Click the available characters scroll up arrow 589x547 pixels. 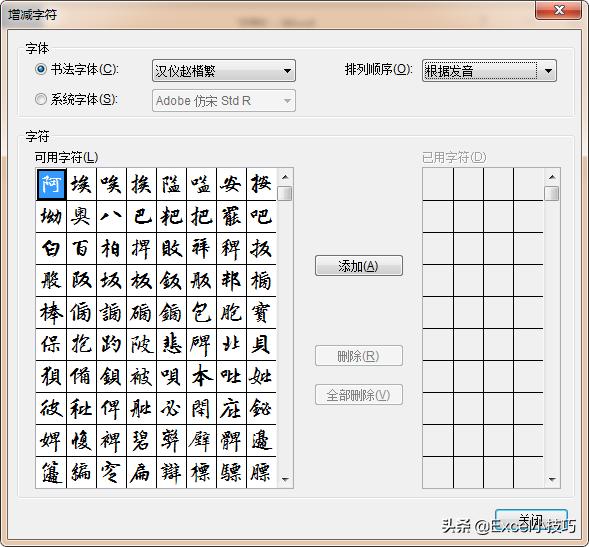[x=285, y=177]
